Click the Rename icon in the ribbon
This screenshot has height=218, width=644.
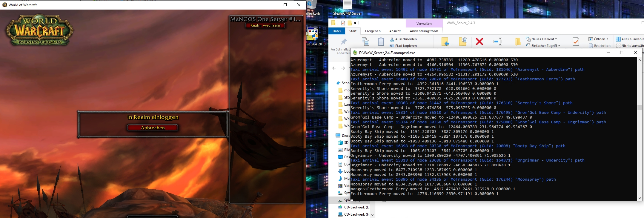point(498,42)
